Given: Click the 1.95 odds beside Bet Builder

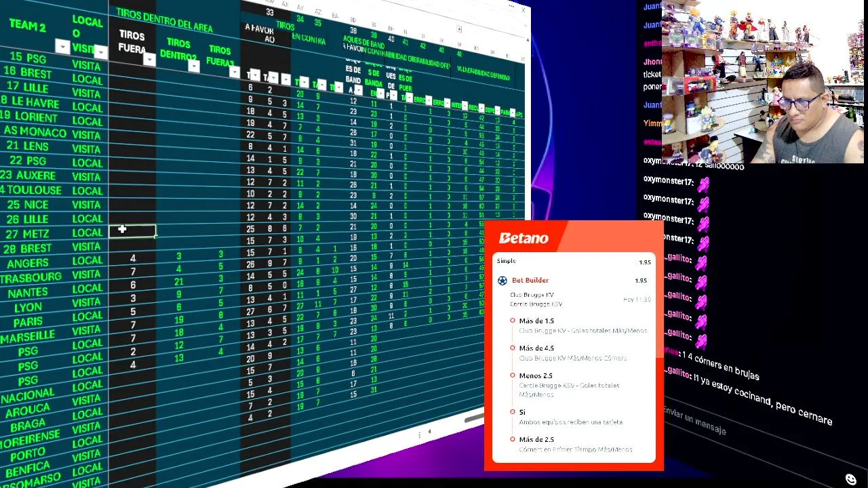Looking at the screenshot, I should [640, 281].
